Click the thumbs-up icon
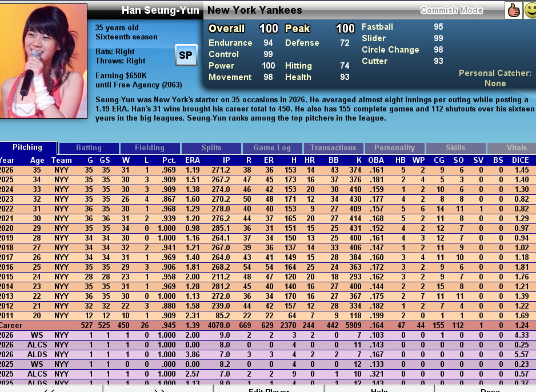This screenshot has width=536, height=392. 514,10
